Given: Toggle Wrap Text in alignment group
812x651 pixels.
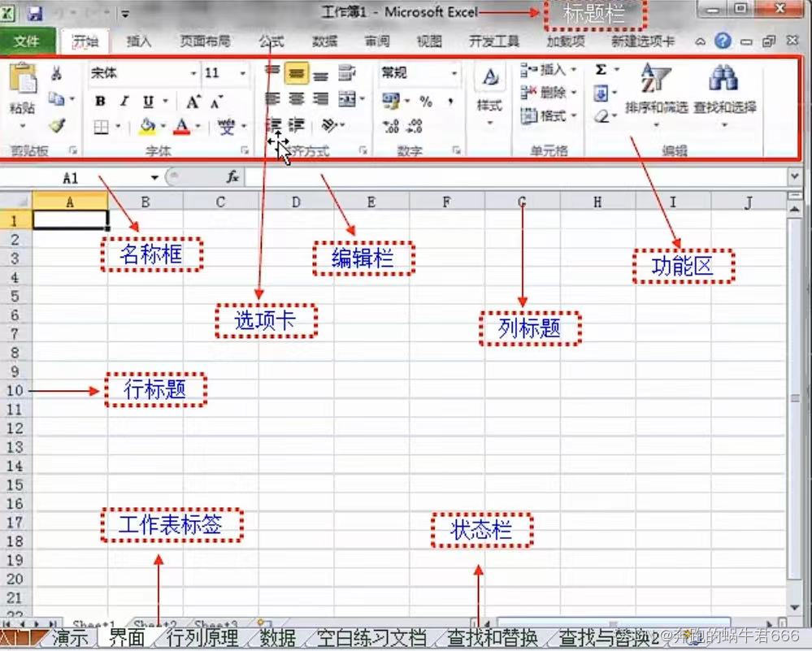Looking at the screenshot, I should click(x=346, y=72).
